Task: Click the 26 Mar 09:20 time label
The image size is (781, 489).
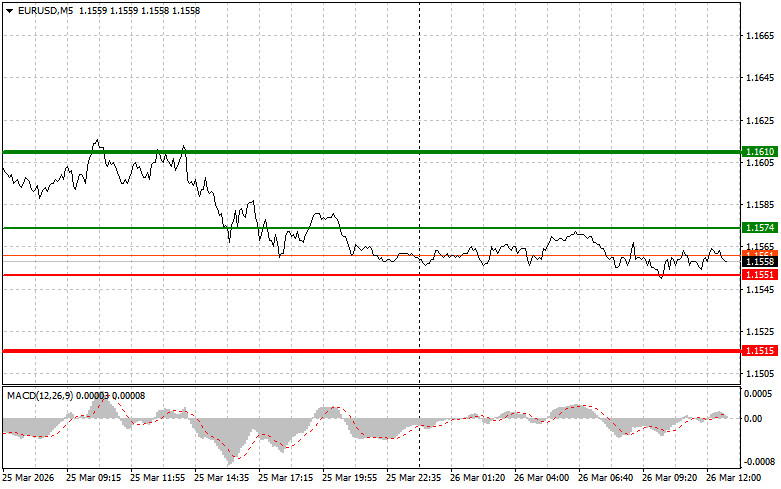Action: pyautogui.click(x=670, y=478)
